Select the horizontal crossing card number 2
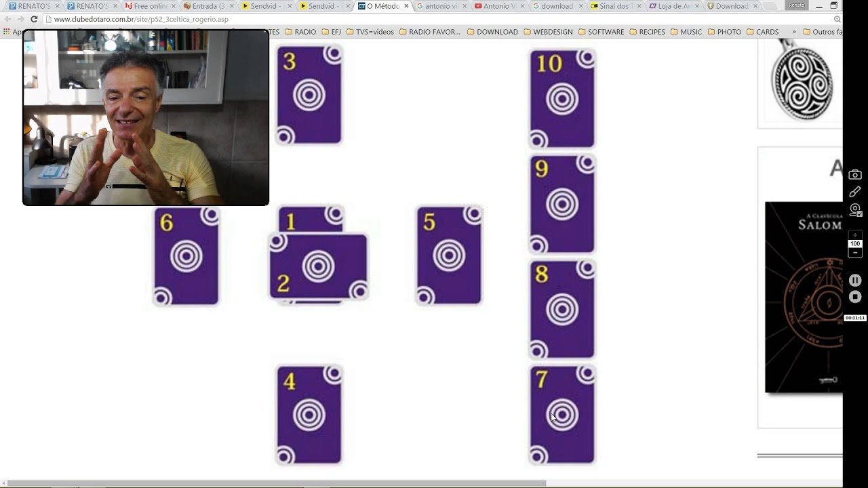Image resolution: width=868 pixels, height=488 pixels. click(x=318, y=266)
